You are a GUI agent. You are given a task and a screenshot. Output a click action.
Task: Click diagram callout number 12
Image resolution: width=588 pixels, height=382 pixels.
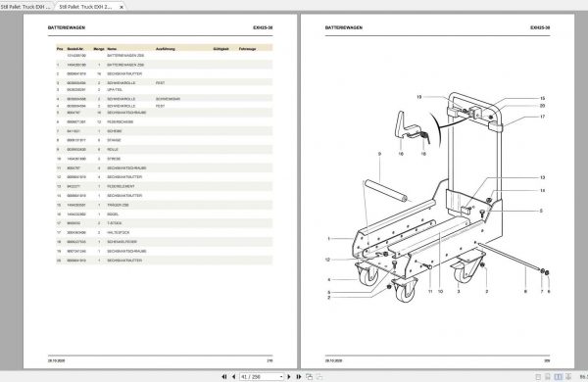click(x=327, y=260)
